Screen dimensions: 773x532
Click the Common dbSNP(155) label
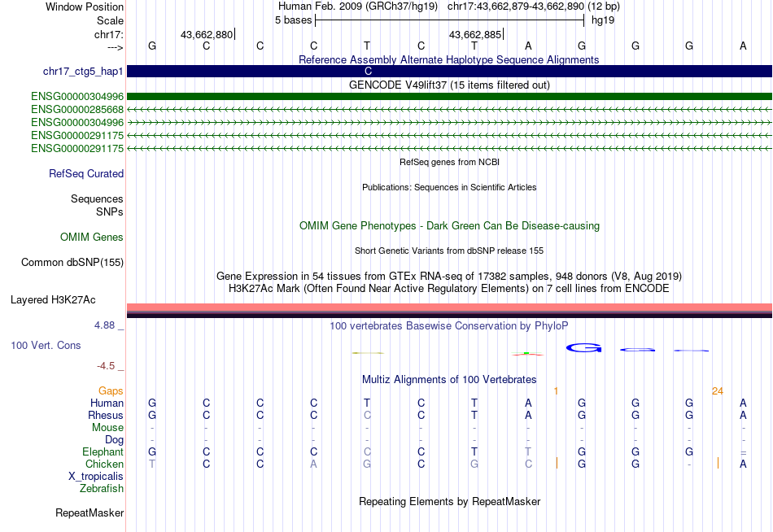72,262
